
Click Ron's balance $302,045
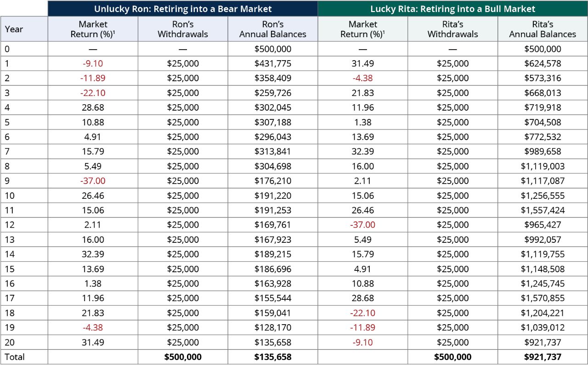(x=273, y=107)
